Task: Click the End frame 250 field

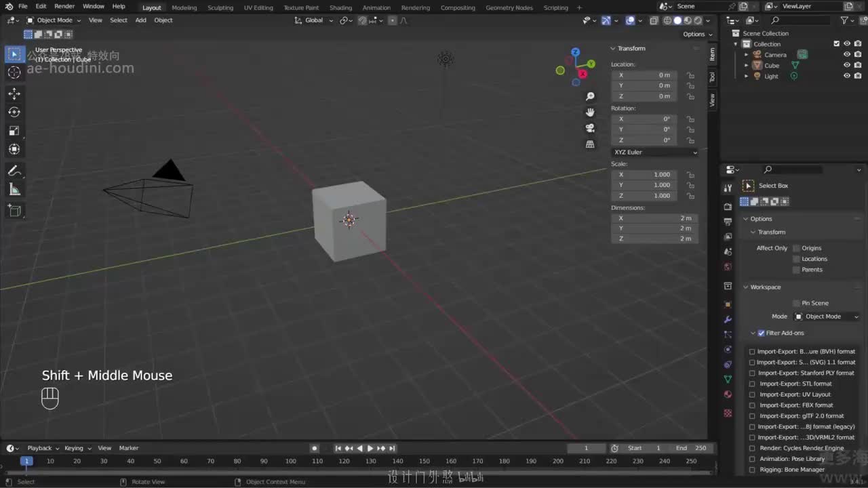Action: (x=690, y=448)
